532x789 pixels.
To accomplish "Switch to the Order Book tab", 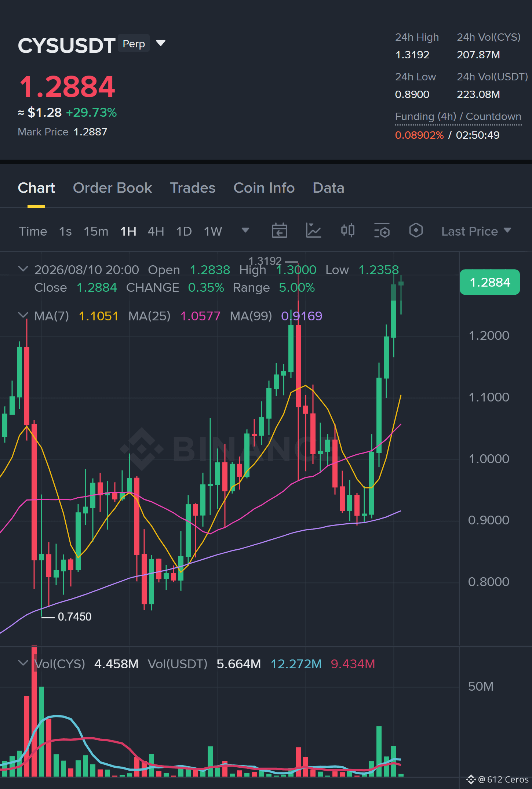I will [112, 188].
